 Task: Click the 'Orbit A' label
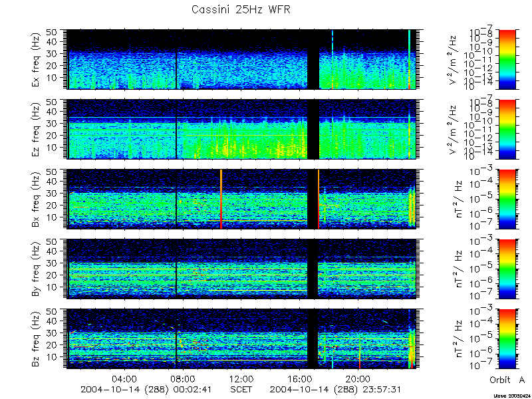[x=507, y=380]
